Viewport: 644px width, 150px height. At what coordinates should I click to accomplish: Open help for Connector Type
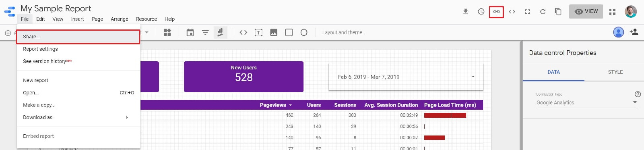(638, 94)
